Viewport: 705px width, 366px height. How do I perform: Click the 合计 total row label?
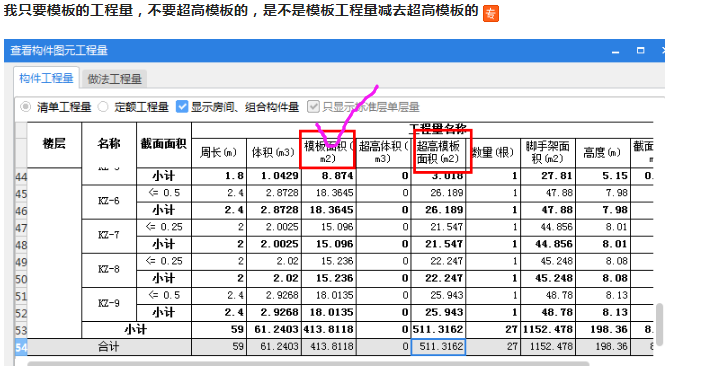tap(109, 347)
